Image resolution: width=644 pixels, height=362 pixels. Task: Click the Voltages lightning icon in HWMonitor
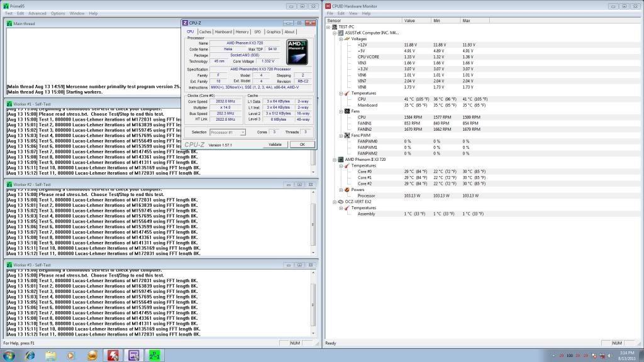point(347,39)
